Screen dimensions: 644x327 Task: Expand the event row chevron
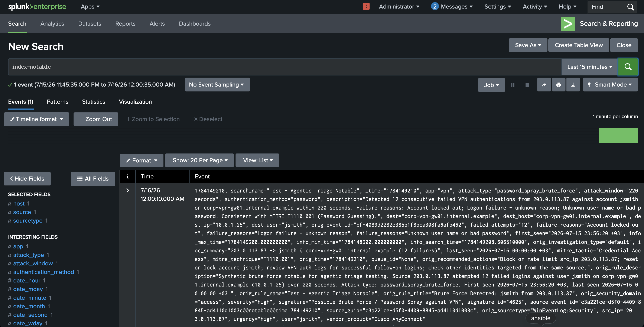click(x=127, y=190)
